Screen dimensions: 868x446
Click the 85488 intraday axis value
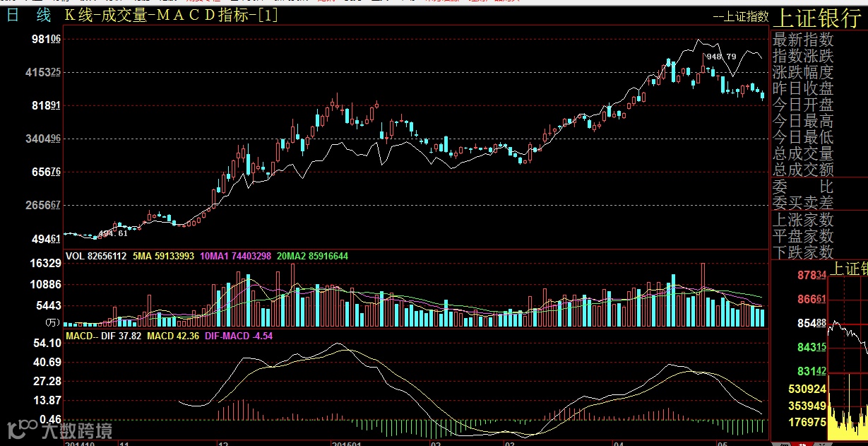pos(811,323)
